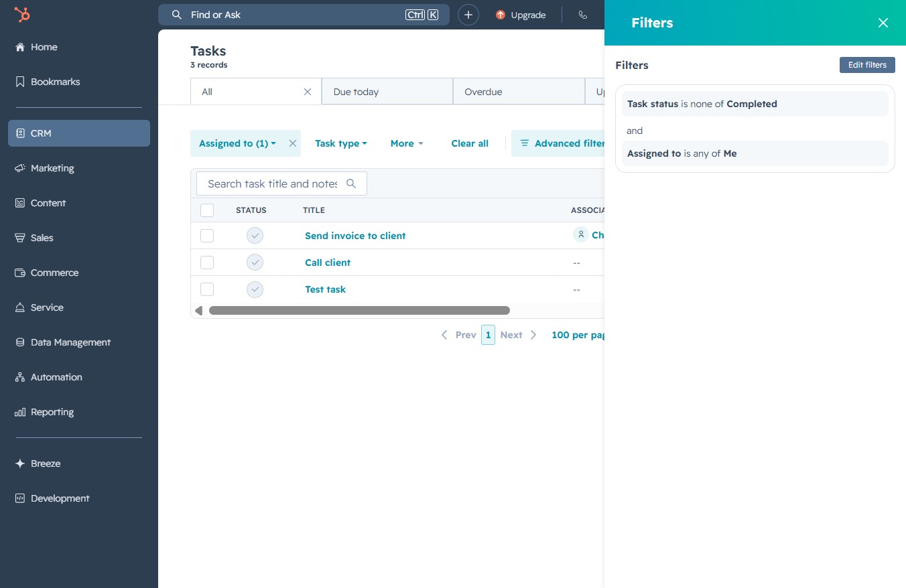Click the Reporting bar chart icon

tap(20, 412)
